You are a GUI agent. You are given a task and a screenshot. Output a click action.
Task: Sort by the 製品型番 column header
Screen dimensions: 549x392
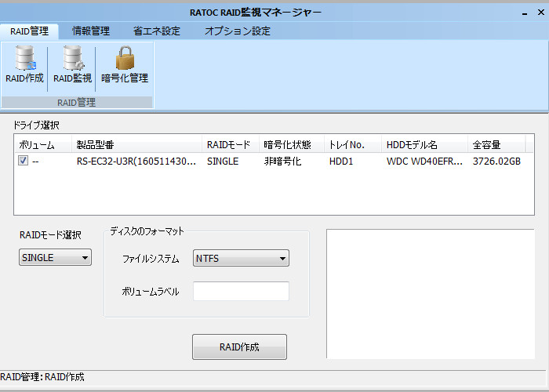[x=136, y=144]
